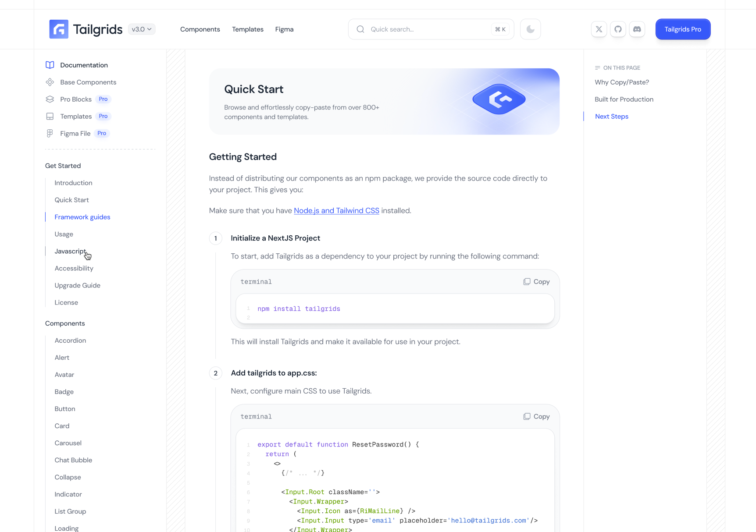Image resolution: width=756 pixels, height=532 pixels.
Task: Click the Pro badge next to Pro Blocks
Action: click(x=103, y=99)
